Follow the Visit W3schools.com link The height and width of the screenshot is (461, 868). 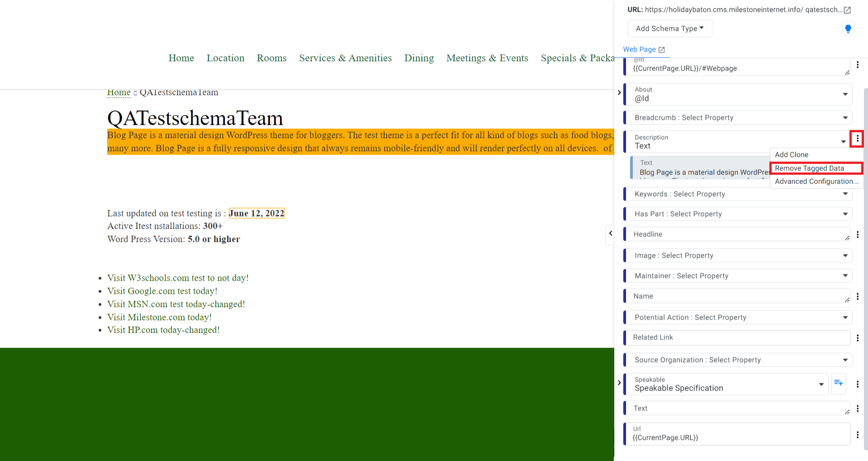(x=178, y=278)
